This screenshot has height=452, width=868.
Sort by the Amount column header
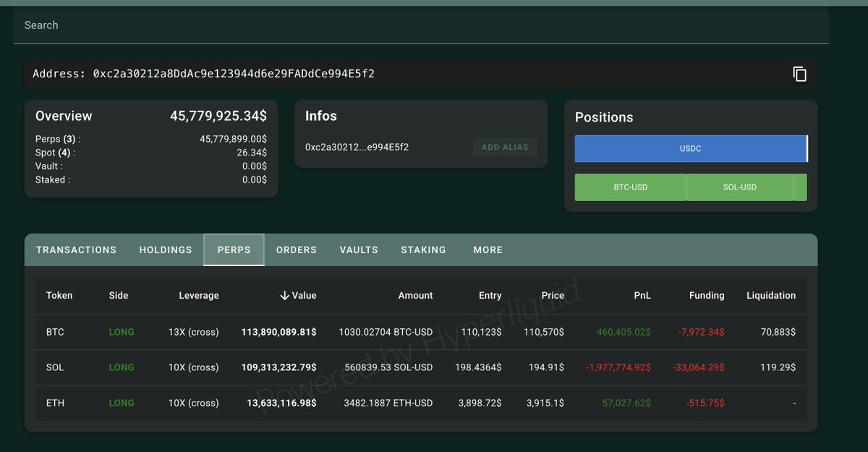pyautogui.click(x=415, y=295)
